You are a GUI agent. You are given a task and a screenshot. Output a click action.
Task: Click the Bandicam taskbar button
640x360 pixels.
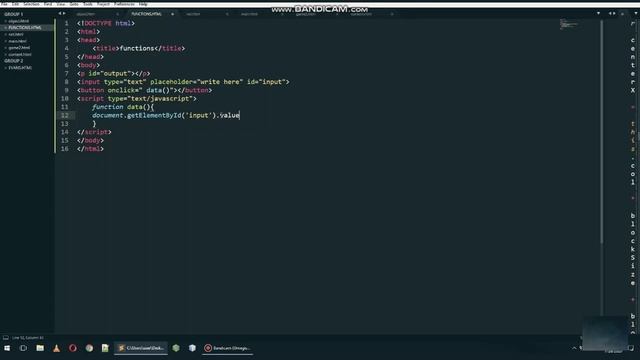(228, 348)
